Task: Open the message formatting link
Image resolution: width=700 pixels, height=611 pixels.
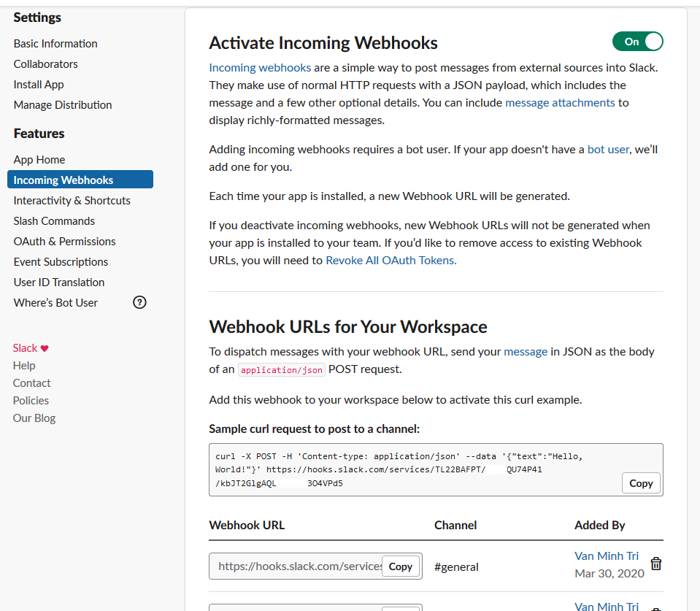Action: (526, 351)
